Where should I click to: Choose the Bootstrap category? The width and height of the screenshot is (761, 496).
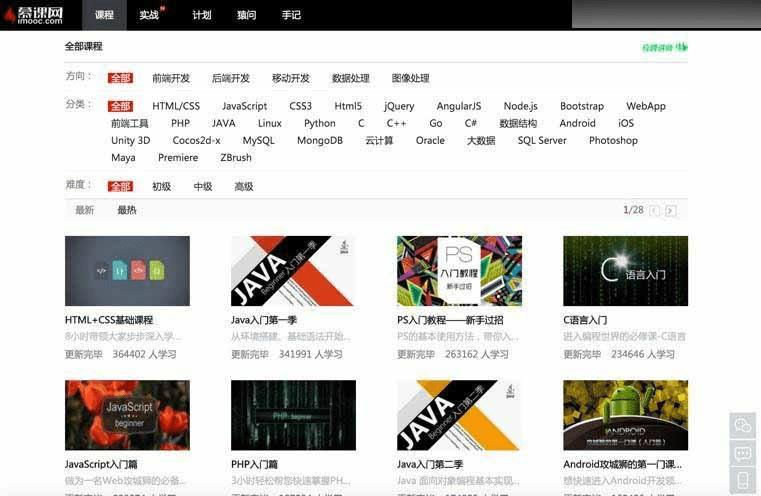(x=582, y=106)
